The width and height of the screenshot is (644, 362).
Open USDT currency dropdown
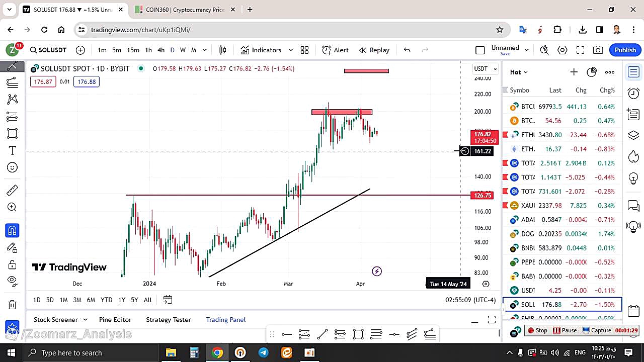tap(486, 68)
